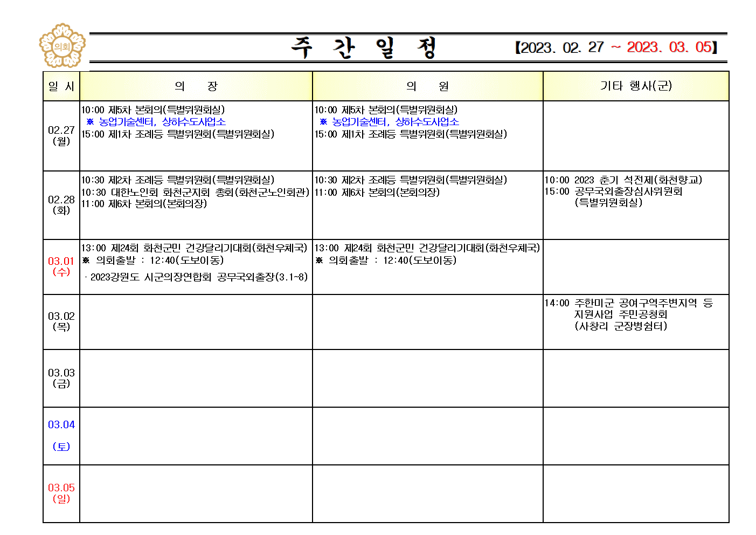
Task: Click the 의회 emblem logo
Action: pos(63,46)
